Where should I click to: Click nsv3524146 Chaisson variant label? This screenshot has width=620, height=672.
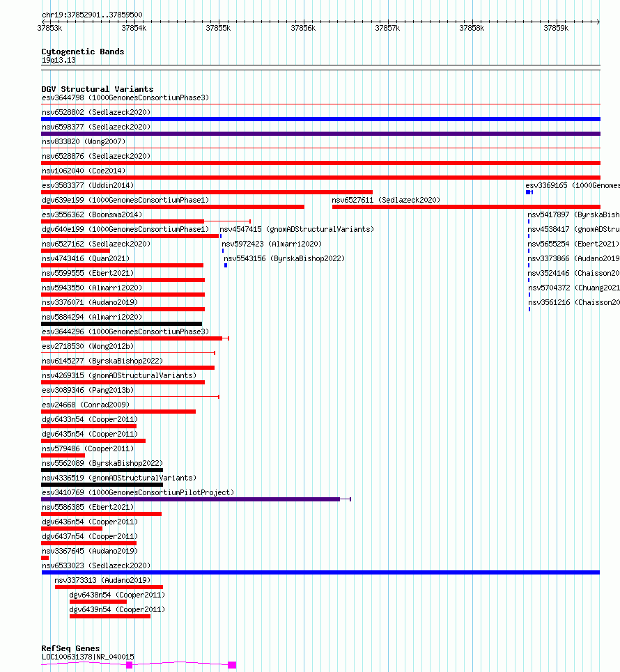point(574,272)
